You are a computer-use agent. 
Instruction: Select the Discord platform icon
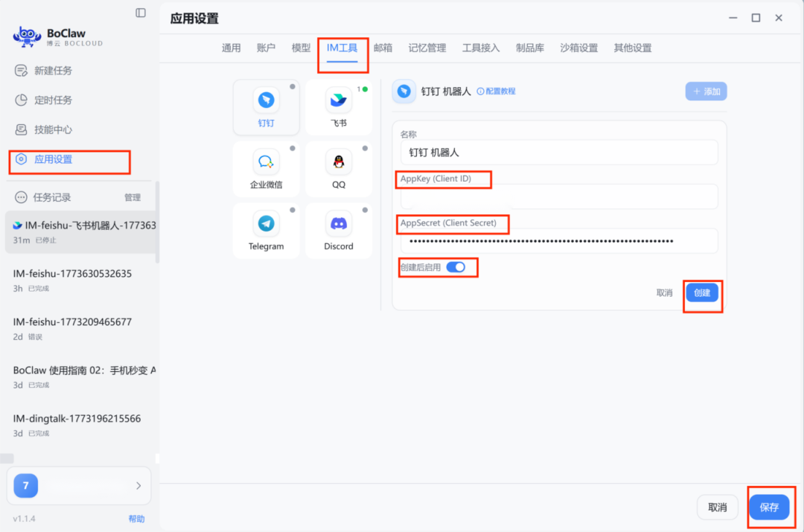338,231
